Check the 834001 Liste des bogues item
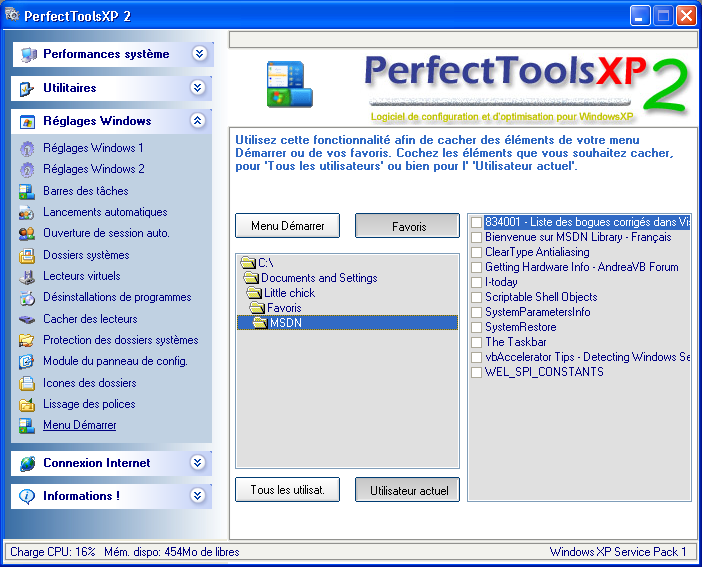 tap(476, 223)
